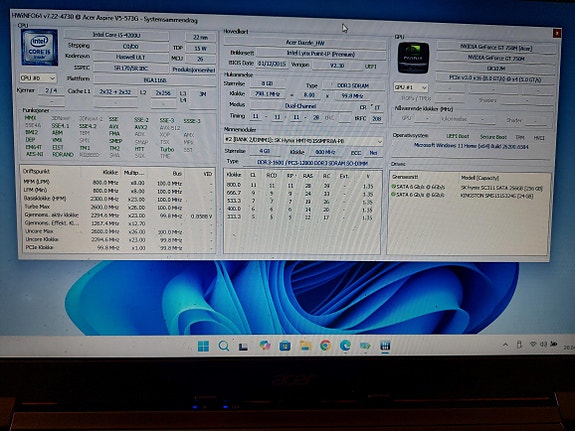Select the SK Hynix SC311 SATA 256GB drive
This screenshot has width=575, height=431.
(x=470, y=187)
